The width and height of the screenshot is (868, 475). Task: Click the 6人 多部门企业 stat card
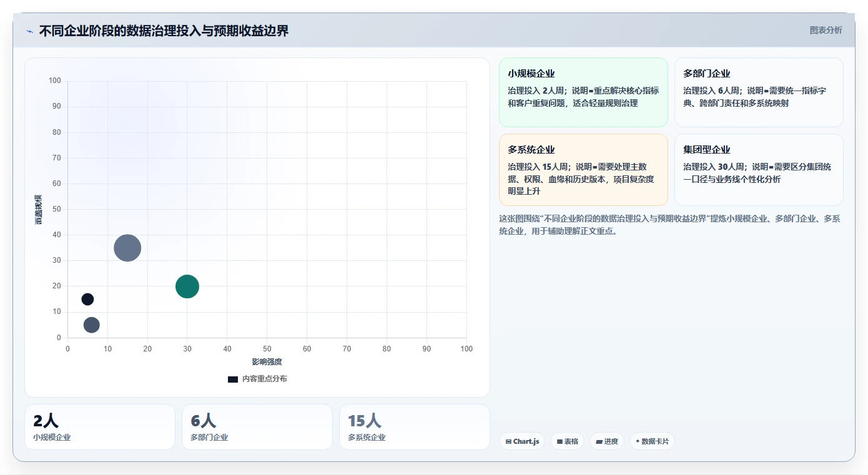pos(257,427)
